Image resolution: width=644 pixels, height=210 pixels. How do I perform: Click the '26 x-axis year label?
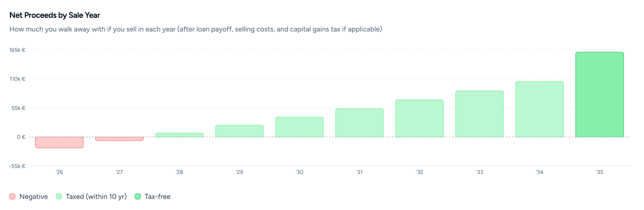pyautogui.click(x=59, y=172)
